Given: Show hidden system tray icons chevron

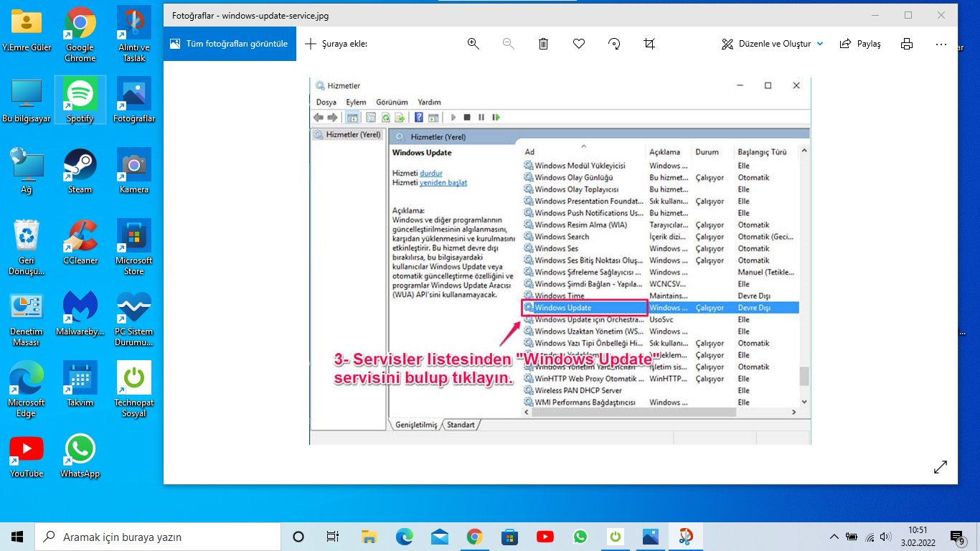Looking at the screenshot, I should (834, 537).
